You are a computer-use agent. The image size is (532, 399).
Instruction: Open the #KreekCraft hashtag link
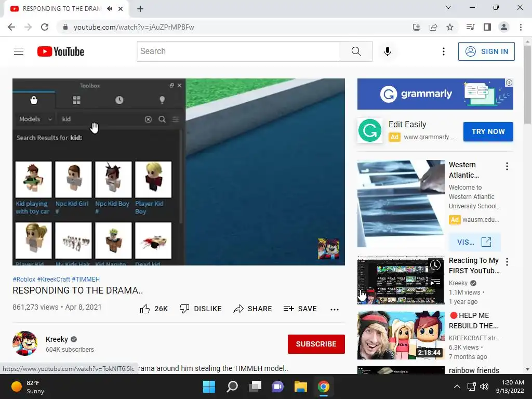point(54,279)
